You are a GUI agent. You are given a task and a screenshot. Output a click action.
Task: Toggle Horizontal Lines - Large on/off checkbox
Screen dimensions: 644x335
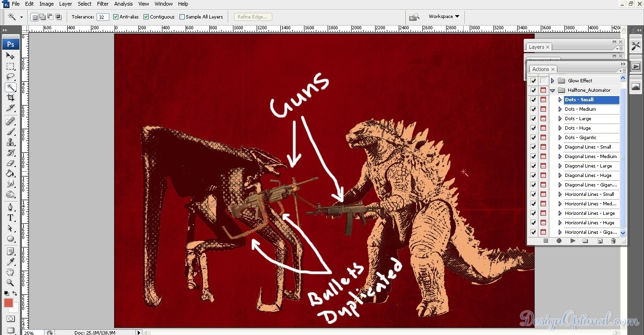point(534,213)
